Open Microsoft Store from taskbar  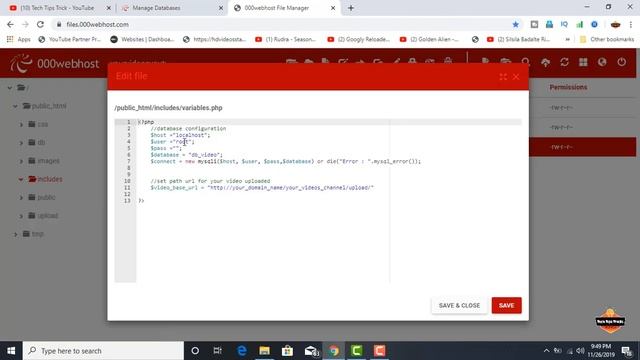tap(287, 351)
